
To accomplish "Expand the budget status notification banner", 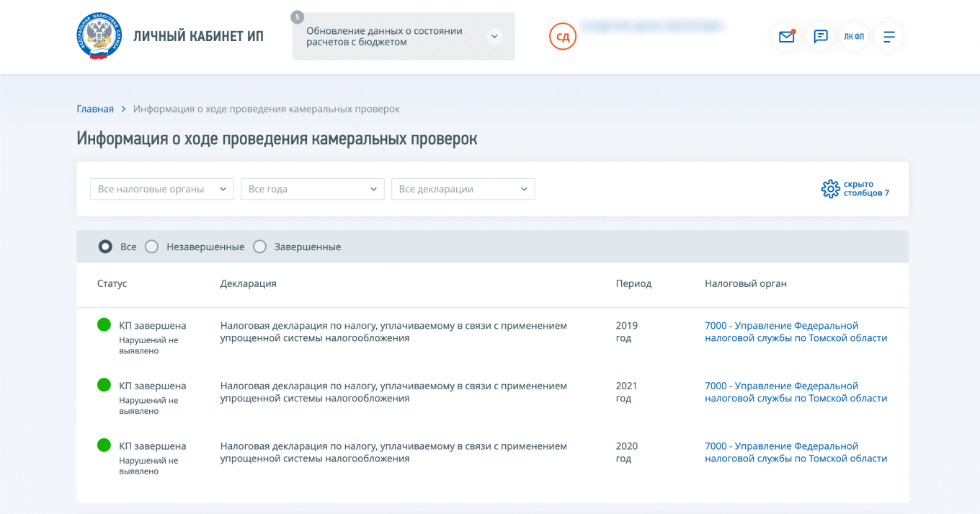I will pyautogui.click(x=494, y=35).
